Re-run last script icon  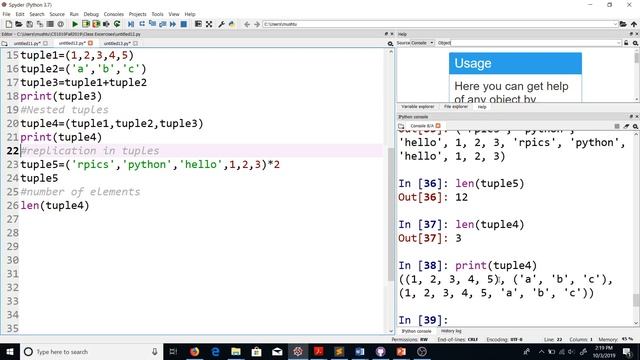coord(117,24)
